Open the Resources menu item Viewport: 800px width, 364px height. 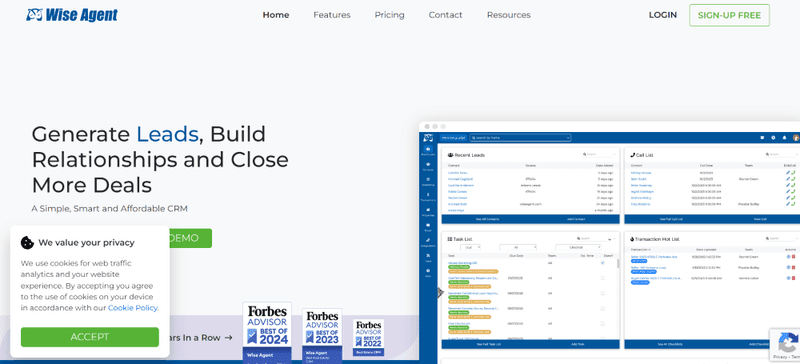point(509,15)
